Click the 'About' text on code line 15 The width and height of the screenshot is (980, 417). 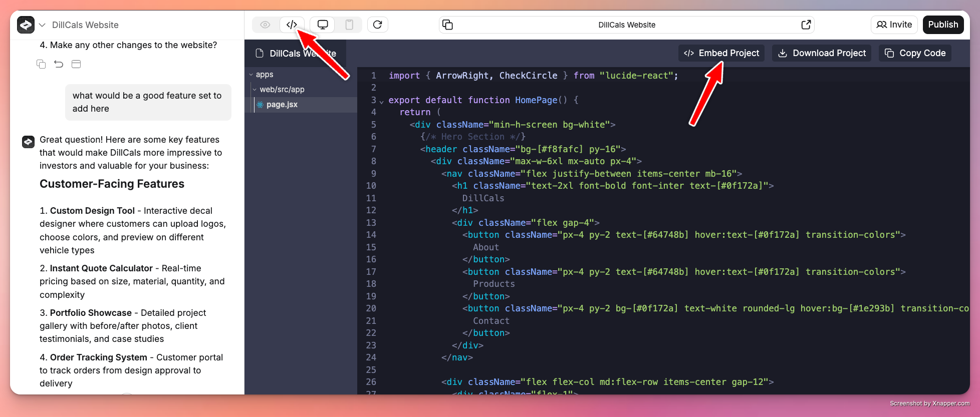tap(486, 247)
